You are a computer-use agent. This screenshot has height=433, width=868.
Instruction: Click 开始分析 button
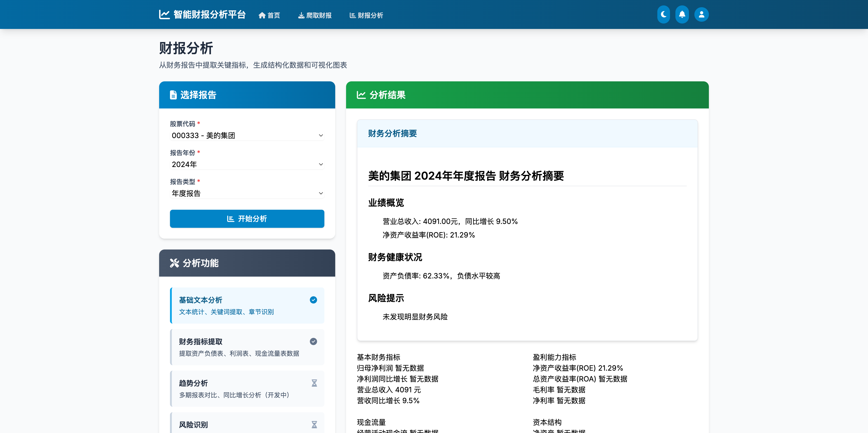tap(247, 219)
